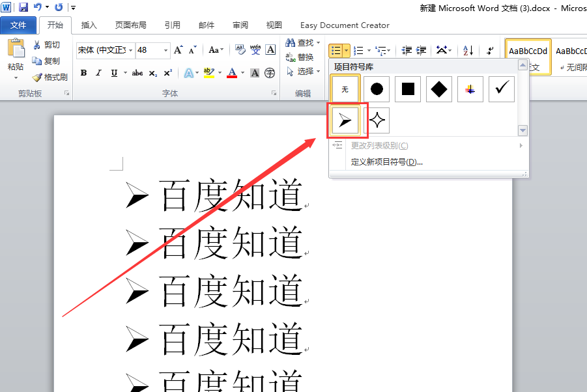This screenshot has width=587, height=392.
Task: Toggle Character Shading icon
Action: click(x=255, y=73)
